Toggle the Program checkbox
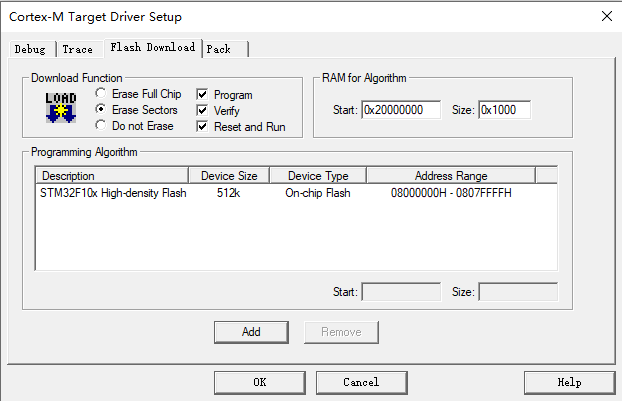622x401 pixels. coord(202,94)
